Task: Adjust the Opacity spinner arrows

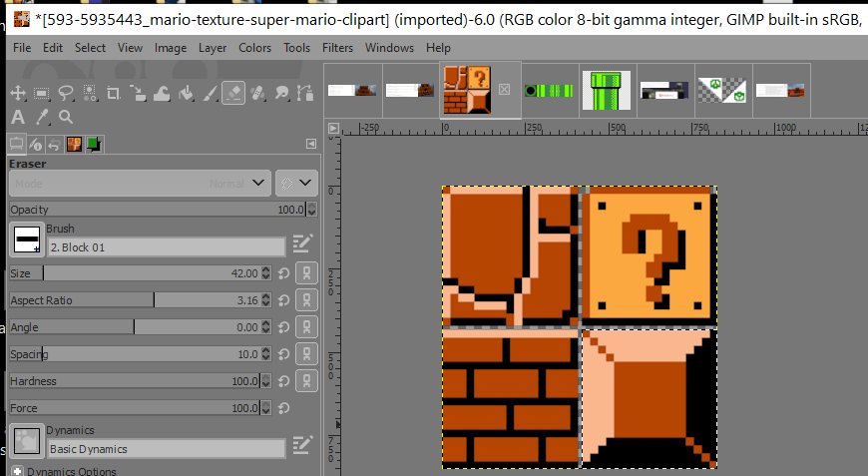Action: [x=311, y=210]
